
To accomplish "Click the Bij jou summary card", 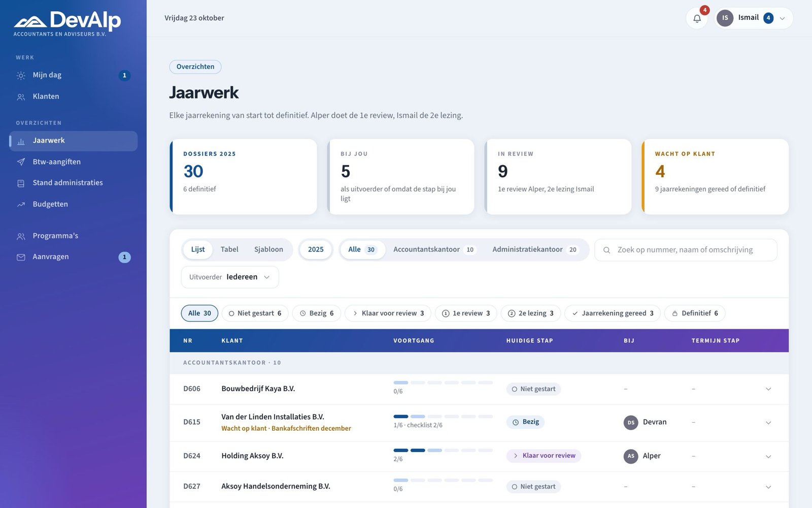I will point(401,177).
